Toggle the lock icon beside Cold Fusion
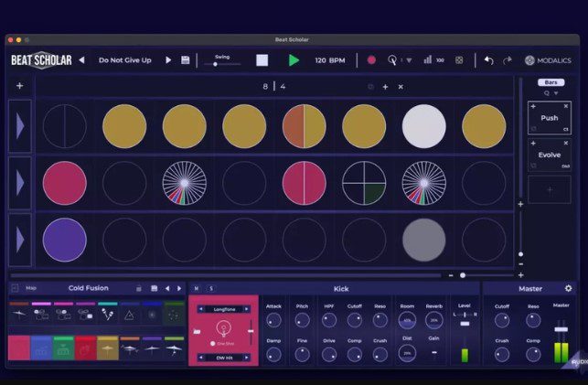Screen dimensions: 588x385 139,288
